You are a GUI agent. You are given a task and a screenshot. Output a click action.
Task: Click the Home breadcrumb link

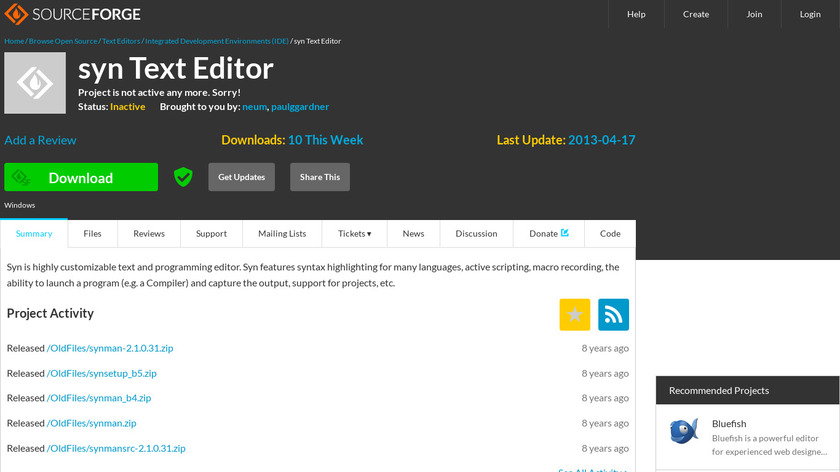pos(14,41)
